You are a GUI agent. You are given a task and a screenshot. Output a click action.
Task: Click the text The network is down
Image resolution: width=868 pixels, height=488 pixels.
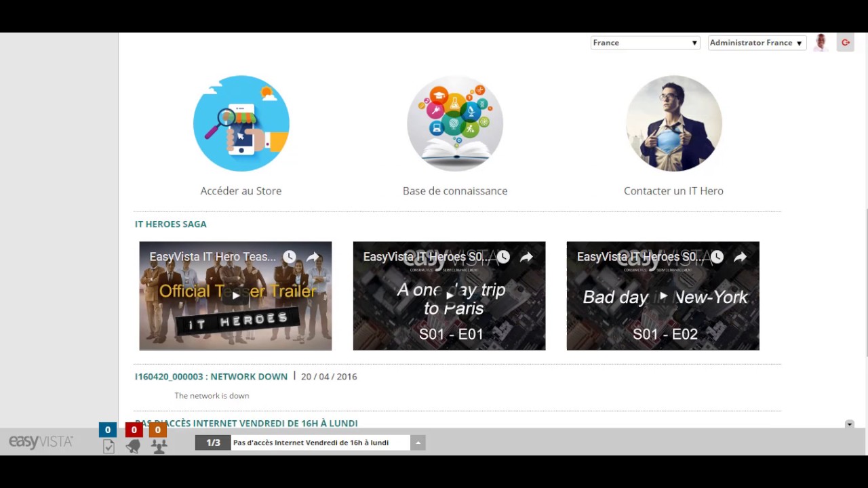click(212, 396)
